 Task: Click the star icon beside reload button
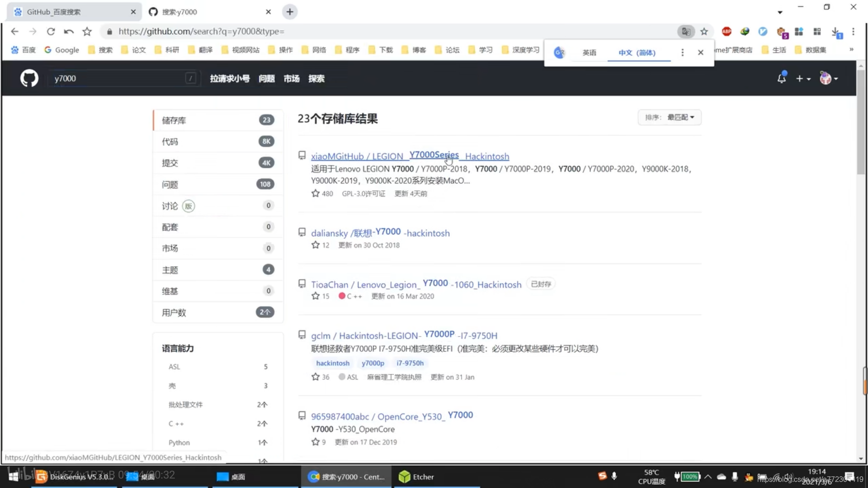pos(87,31)
